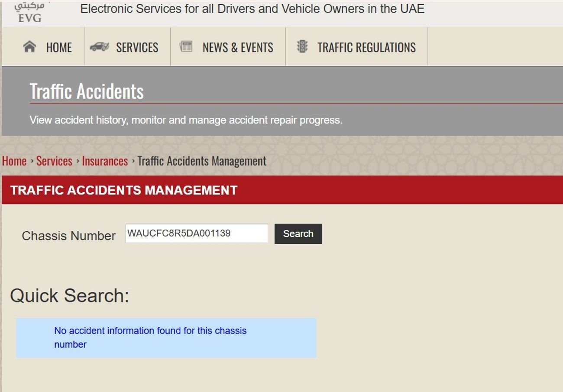Click the Quick Search heading

pos(70,296)
